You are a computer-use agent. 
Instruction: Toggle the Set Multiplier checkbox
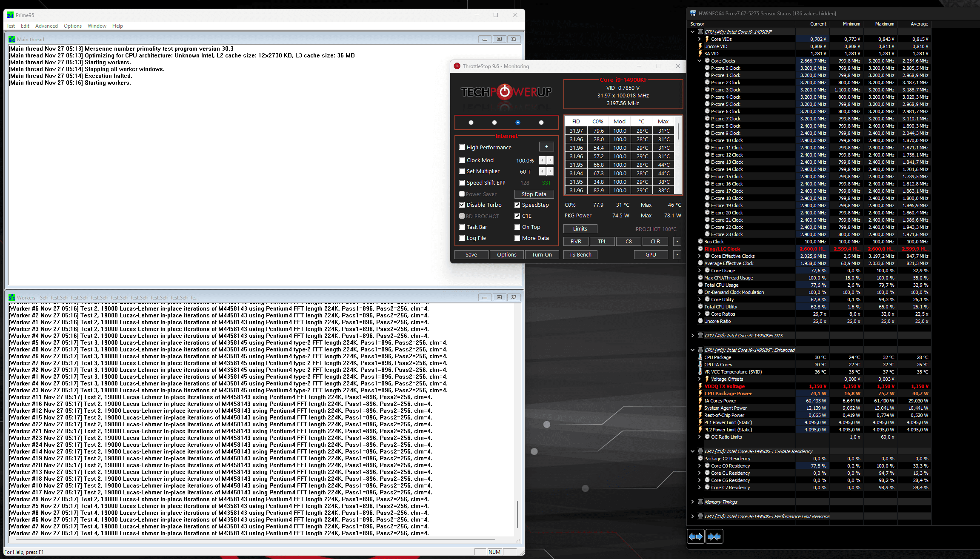(x=462, y=171)
